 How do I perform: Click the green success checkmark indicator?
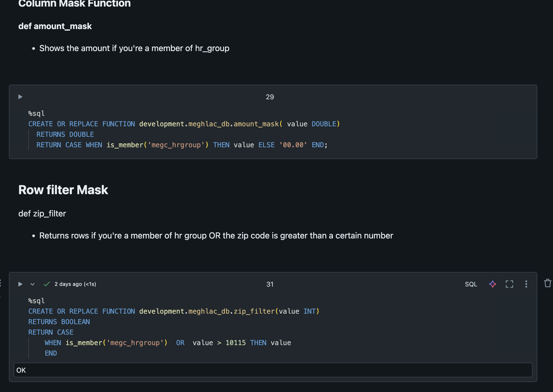[46, 284]
